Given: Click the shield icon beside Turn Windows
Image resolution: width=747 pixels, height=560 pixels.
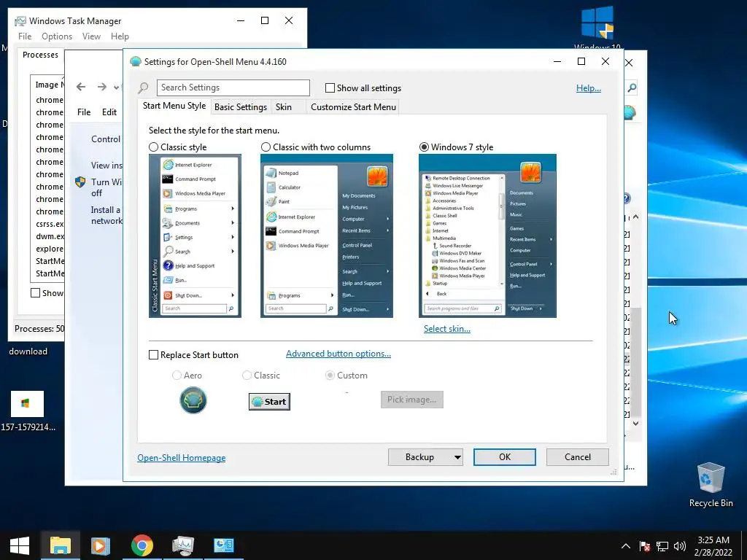Looking at the screenshot, I should (80, 182).
